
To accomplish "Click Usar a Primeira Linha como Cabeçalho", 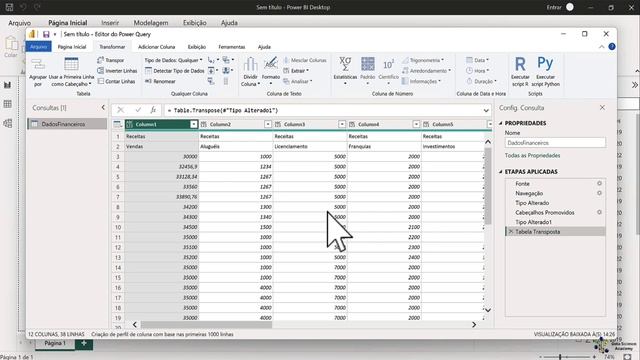I will (x=71, y=72).
